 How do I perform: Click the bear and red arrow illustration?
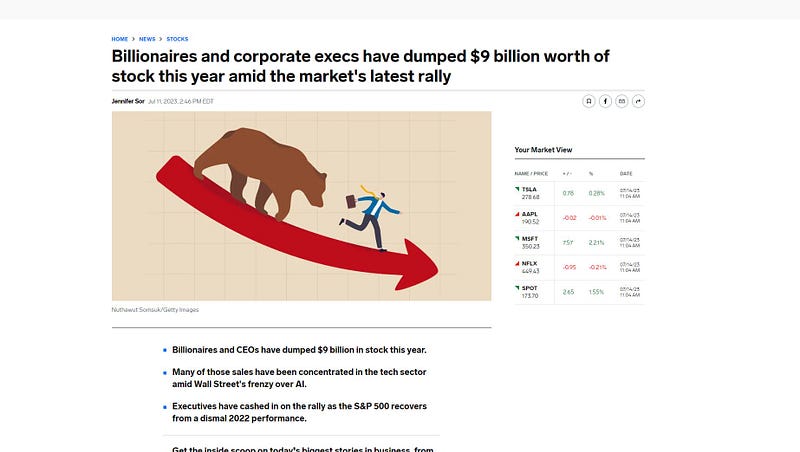click(302, 206)
